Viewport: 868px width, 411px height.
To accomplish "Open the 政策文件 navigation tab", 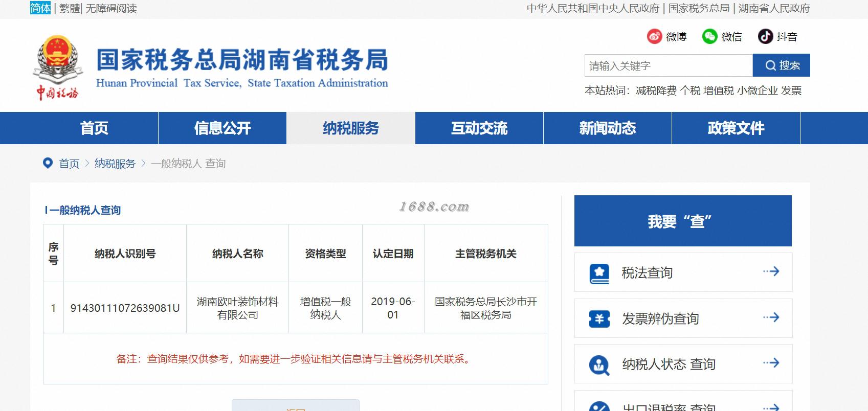I will pos(736,128).
